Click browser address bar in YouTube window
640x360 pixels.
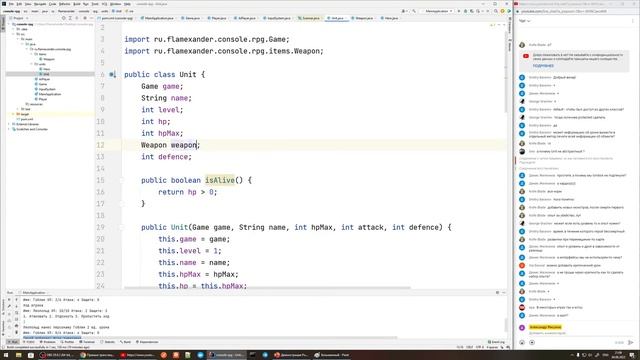click(x=576, y=11)
